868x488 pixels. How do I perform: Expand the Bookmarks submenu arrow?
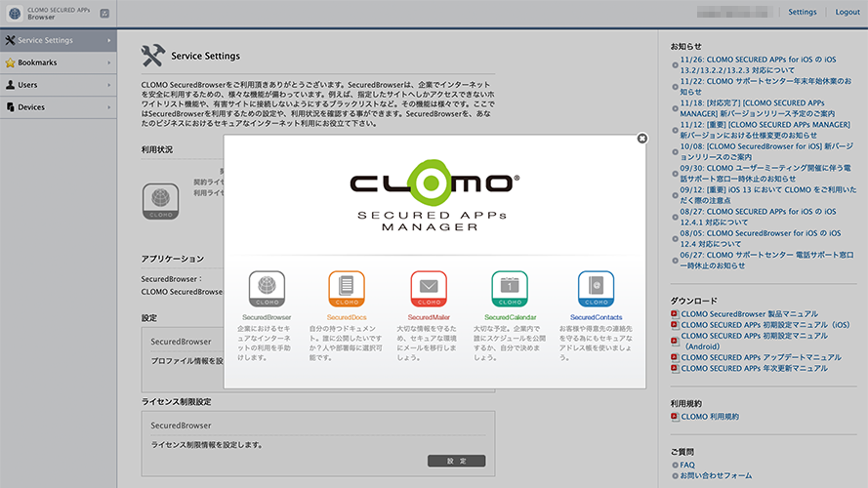[109, 62]
